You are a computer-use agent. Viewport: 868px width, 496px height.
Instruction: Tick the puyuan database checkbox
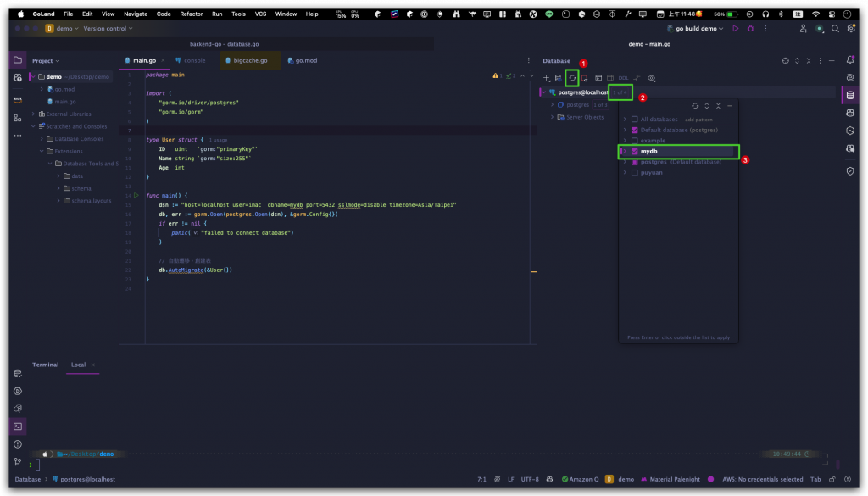[x=634, y=172]
